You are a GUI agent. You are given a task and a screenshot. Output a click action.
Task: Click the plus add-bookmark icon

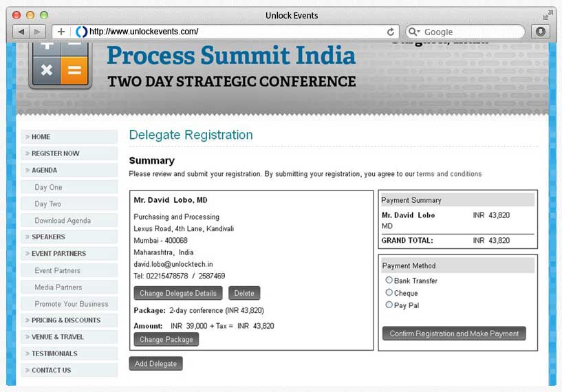click(x=61, y=32)
